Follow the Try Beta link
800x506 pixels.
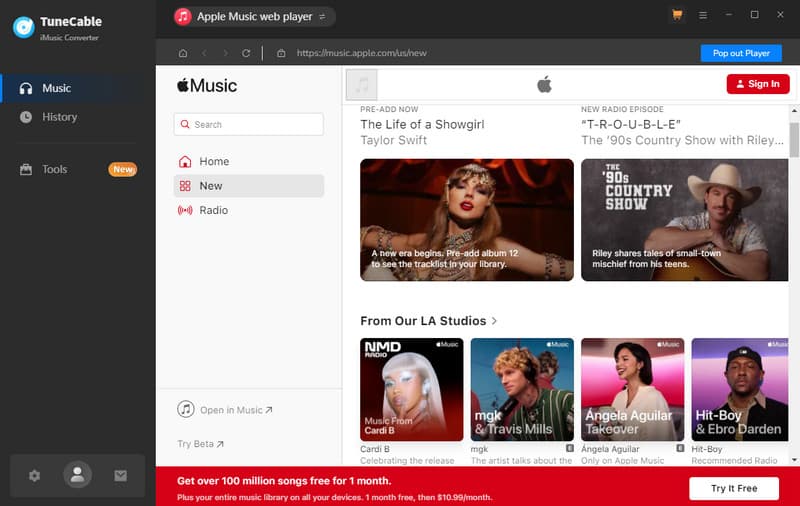click(x=201, y=444)
